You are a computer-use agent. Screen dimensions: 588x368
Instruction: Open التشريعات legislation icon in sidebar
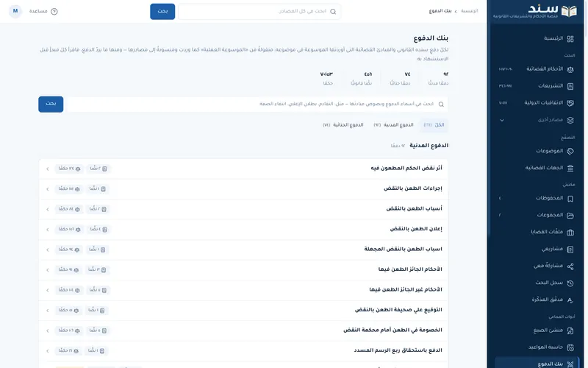tap(570, 86)
